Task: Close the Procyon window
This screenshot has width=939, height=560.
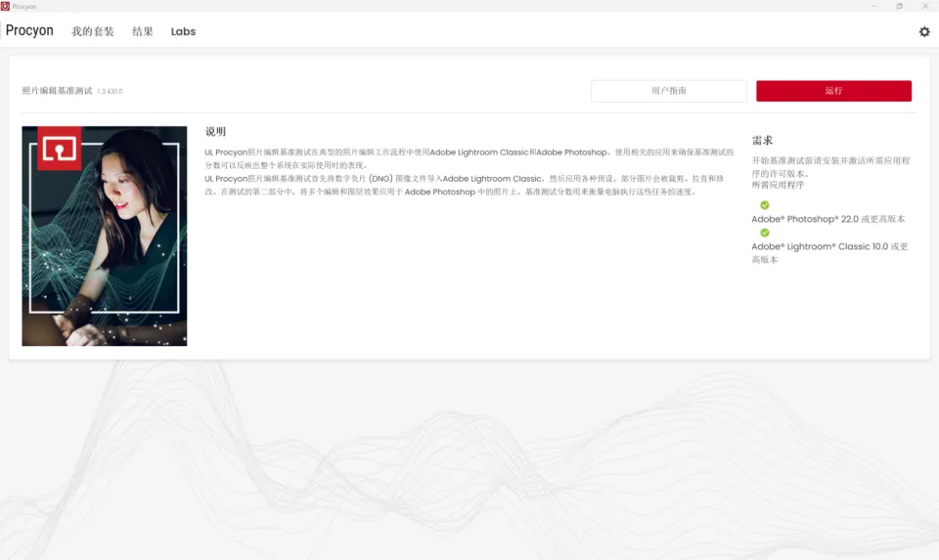Action: tap(924, 6)
